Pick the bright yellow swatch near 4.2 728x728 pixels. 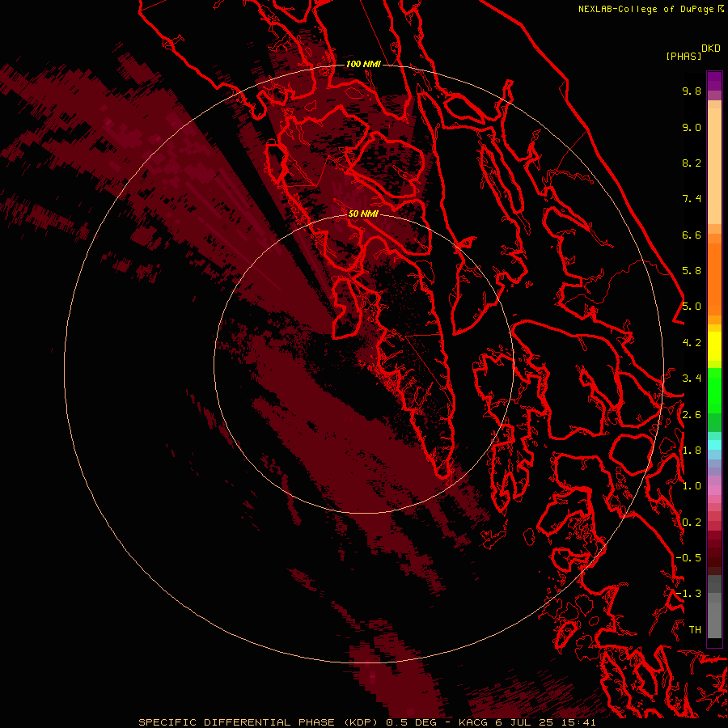pyautogui.click(x=714, y=346)
